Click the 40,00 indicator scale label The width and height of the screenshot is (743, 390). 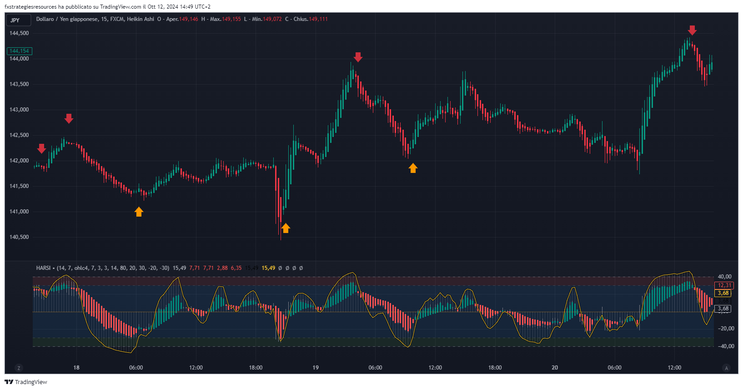tap(725, 277)
